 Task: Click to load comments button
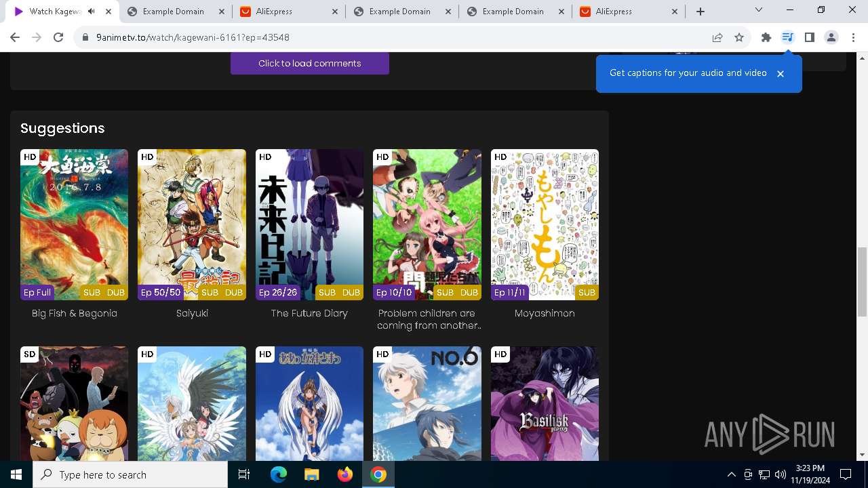[310, 63]
